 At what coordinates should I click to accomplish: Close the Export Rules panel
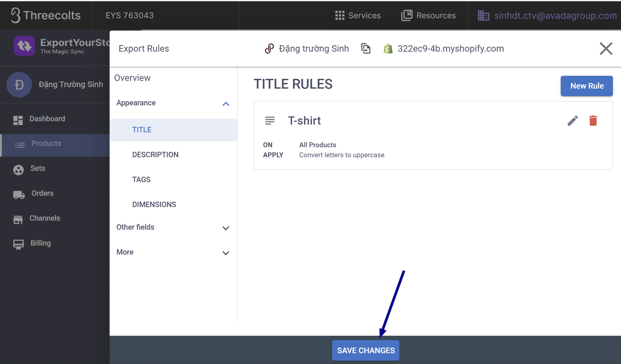pyautogui.click(x=606, y=49)
